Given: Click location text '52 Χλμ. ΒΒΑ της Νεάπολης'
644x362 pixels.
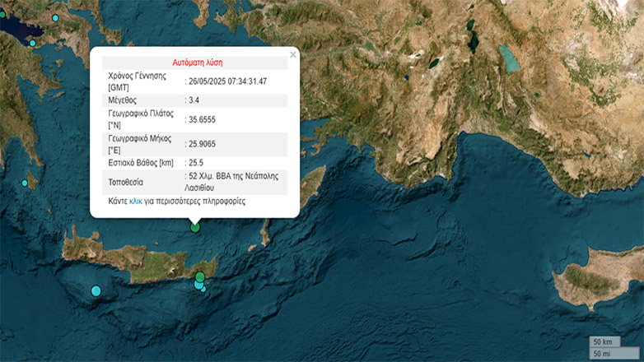Looking at the screenshot, I should click(234, 177).
